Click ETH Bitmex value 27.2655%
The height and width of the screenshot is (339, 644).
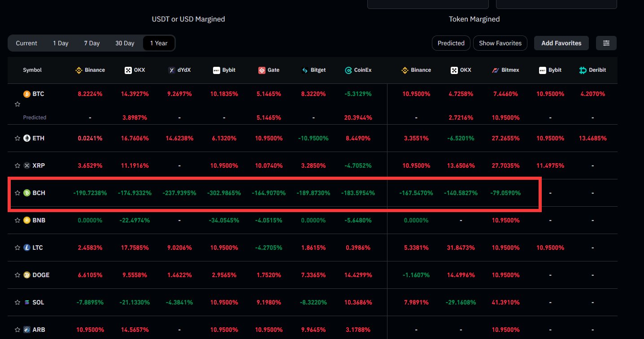tap(506, 138)
